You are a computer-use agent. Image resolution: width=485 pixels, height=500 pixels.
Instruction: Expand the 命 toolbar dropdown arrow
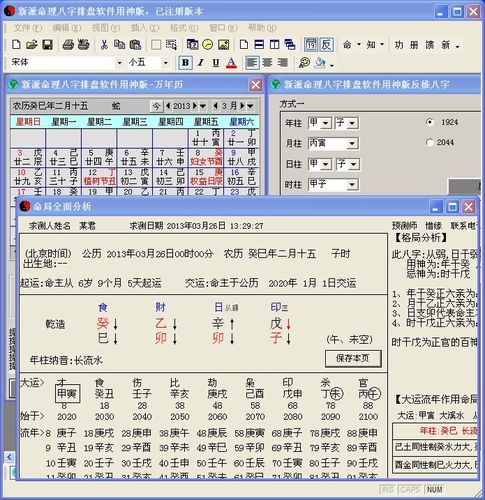click(x=359, y=44)
